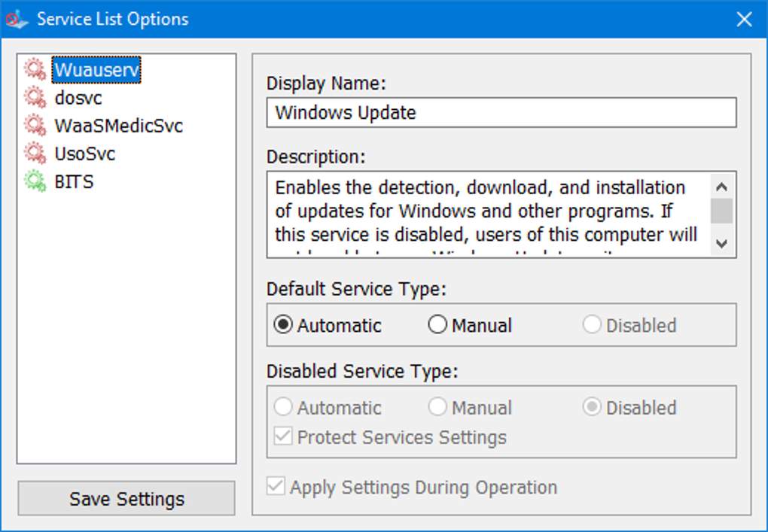Select the WaaSMedicSvc service entry
This screenshot has width=768, height=532.
click(x=118, y=126)
